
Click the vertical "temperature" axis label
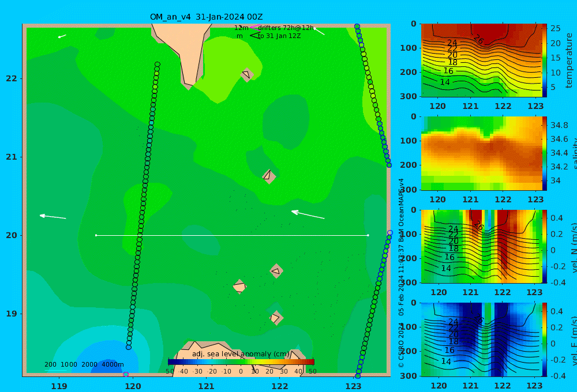[569, 61]
